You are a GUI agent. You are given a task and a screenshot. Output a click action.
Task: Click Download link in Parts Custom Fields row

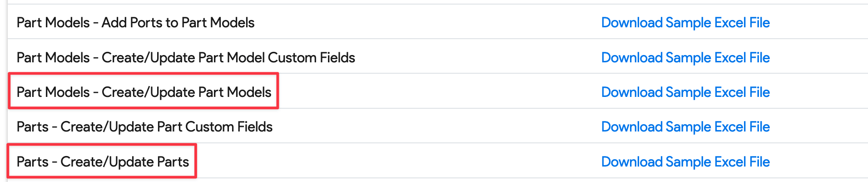[x=685, y=127]
